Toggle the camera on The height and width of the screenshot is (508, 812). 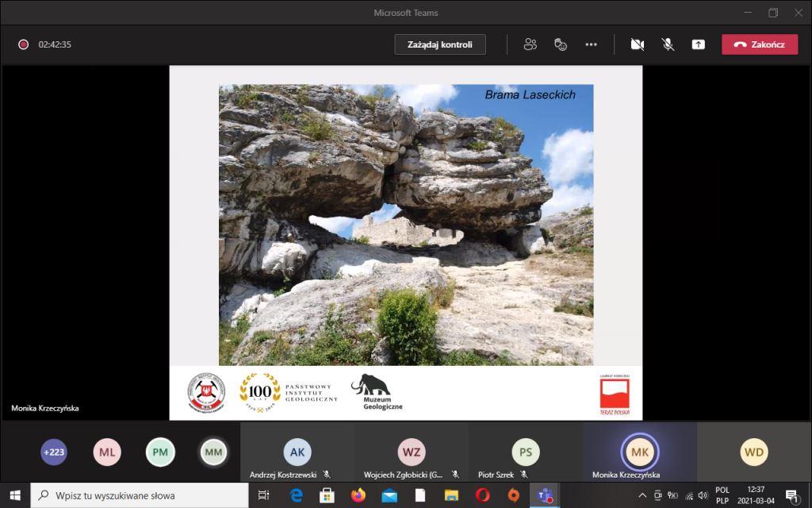pyautogui.click(x=638, y=44)
